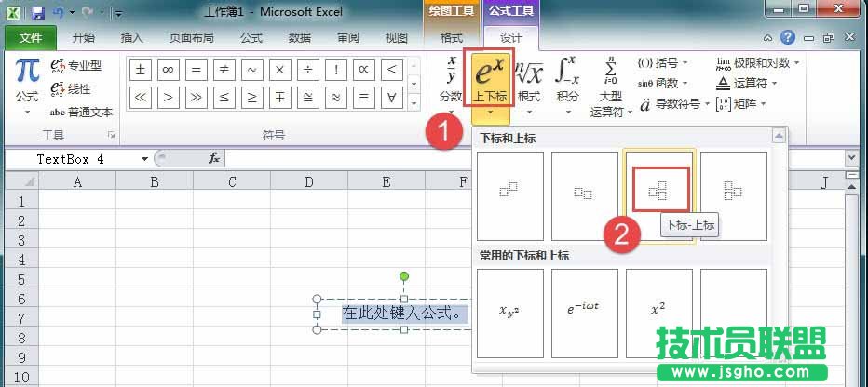Insert the less-than < symbol
The width and height of the screenshot is (868, 387).
(392, 70)
